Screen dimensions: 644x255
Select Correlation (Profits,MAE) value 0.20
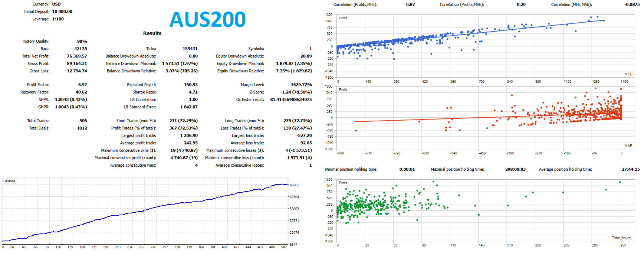pyautogui.click(x=521, y=5)
